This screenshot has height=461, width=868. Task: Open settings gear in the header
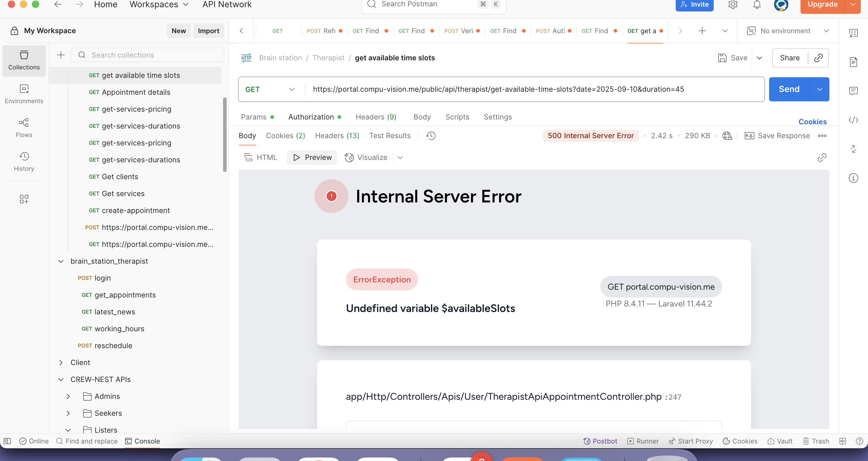point(733,5)
